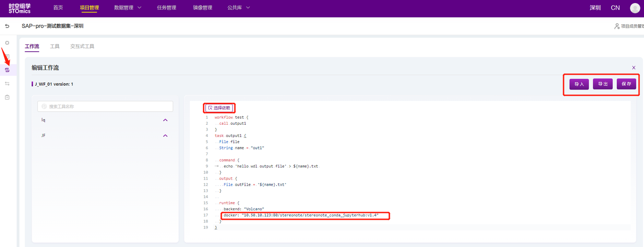The width and height of the screenshot is (644, 247).
Task: Click the 选择依赖 button above the editor
Action: tap(219, 108)
